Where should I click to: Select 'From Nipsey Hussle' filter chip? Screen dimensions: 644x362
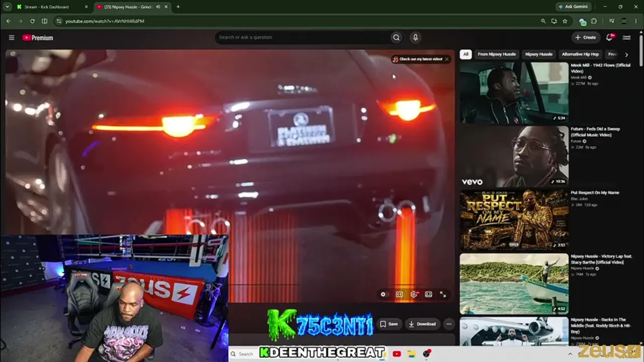point(497,54)
